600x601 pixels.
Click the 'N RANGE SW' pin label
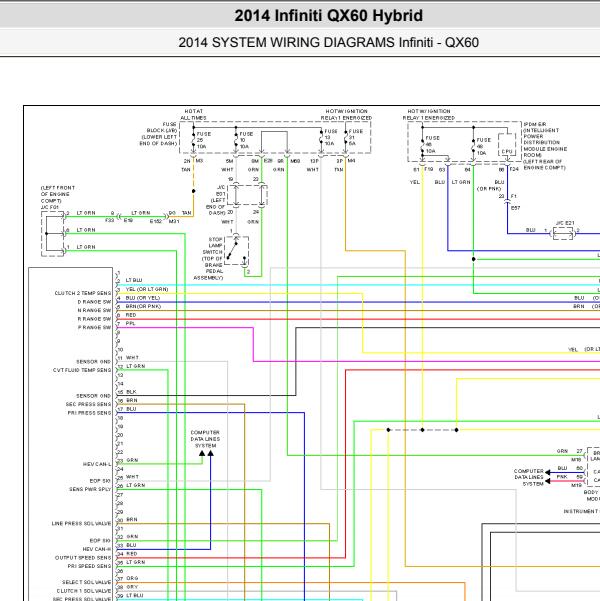(94, 310)
